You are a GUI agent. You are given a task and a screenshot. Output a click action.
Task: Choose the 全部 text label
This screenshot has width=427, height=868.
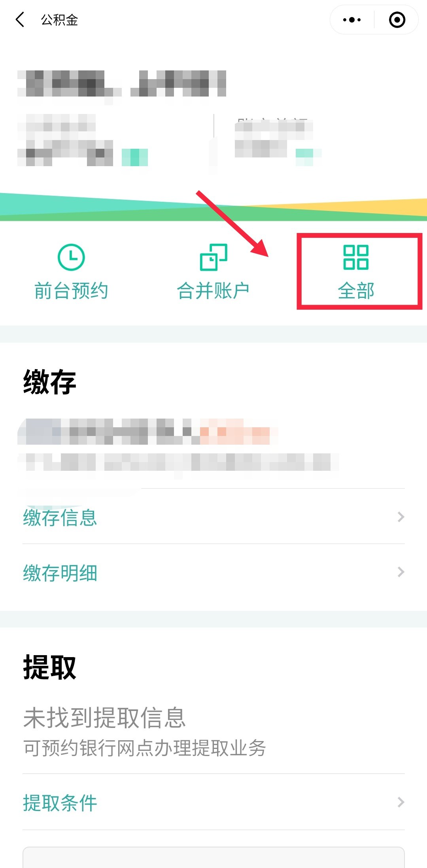[x=356, y=291]
